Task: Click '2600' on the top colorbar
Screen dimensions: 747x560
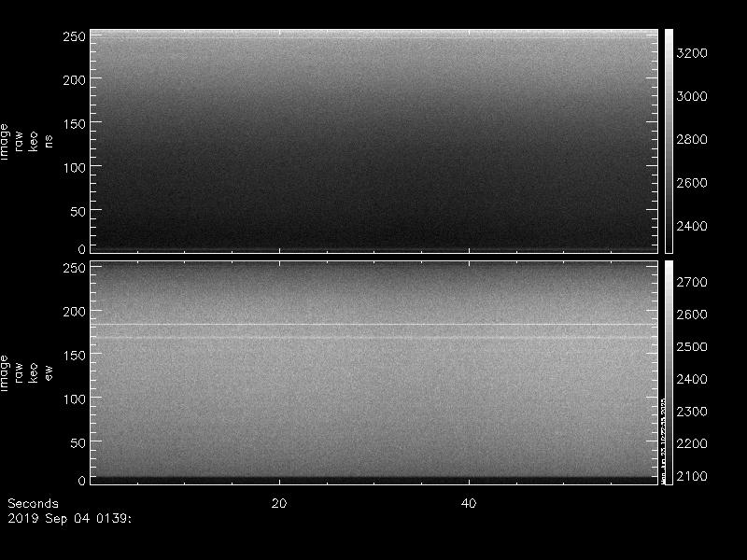Action: pos(692,183)
